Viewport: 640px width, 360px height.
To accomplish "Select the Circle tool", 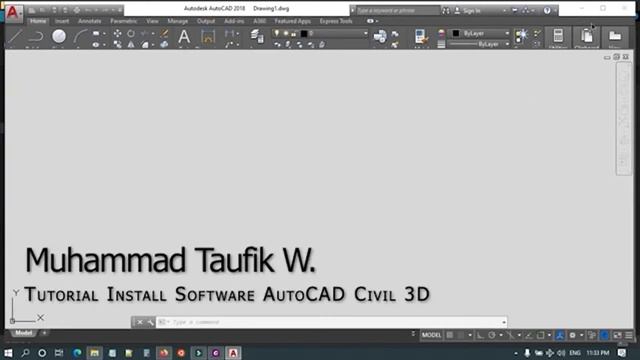I will point(59,36).
